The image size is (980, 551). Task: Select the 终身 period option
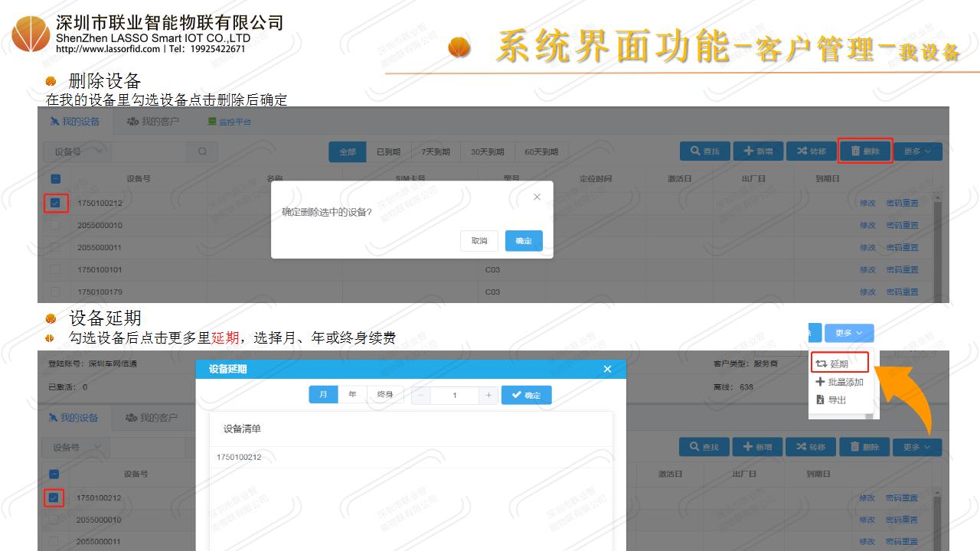[385, 395]
